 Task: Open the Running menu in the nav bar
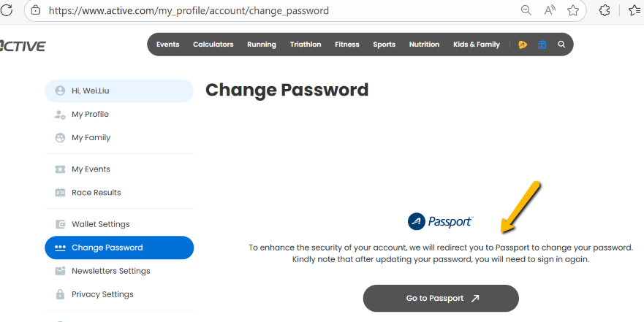(261, 45)
